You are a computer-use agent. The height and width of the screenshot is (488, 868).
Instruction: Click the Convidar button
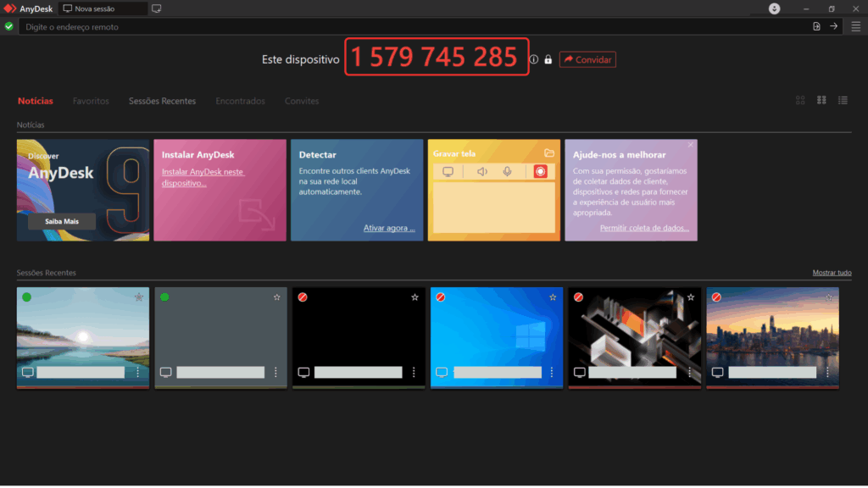click(587, 59)
